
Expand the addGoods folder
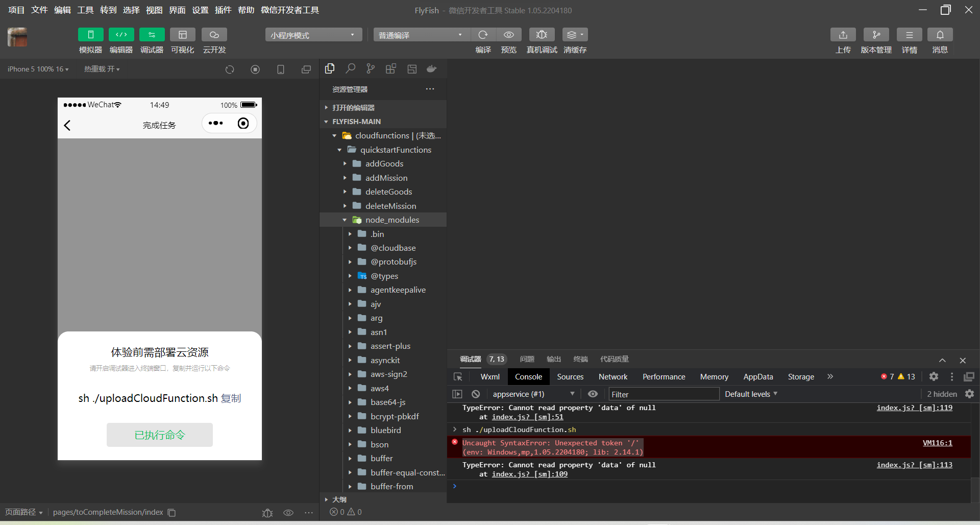tap(383, 163)
